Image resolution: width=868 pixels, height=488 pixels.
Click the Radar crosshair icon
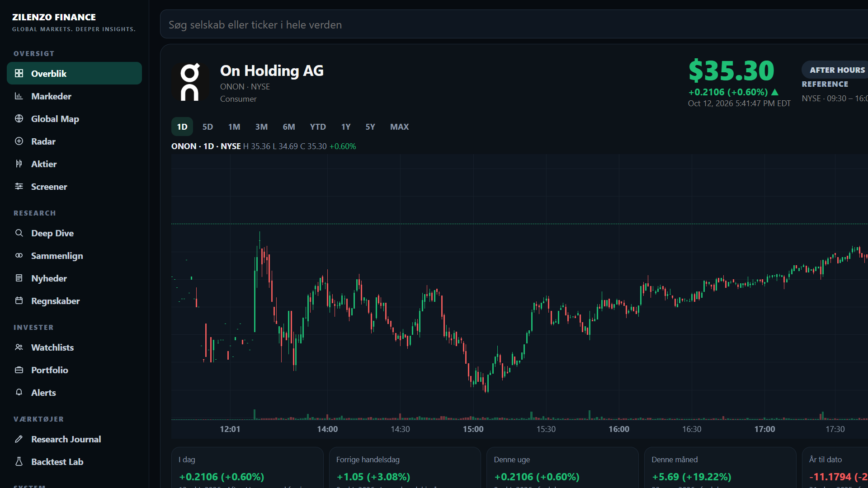click(19, 141)
